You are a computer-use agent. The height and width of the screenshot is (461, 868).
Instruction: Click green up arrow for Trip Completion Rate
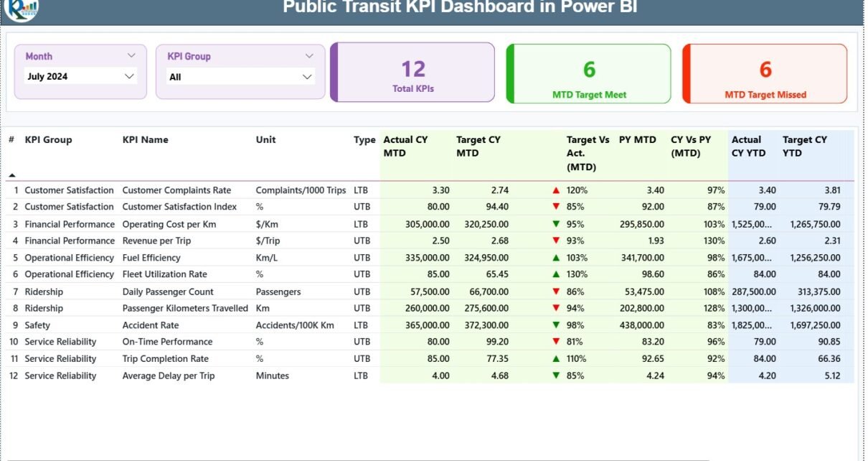click(556, 359)
